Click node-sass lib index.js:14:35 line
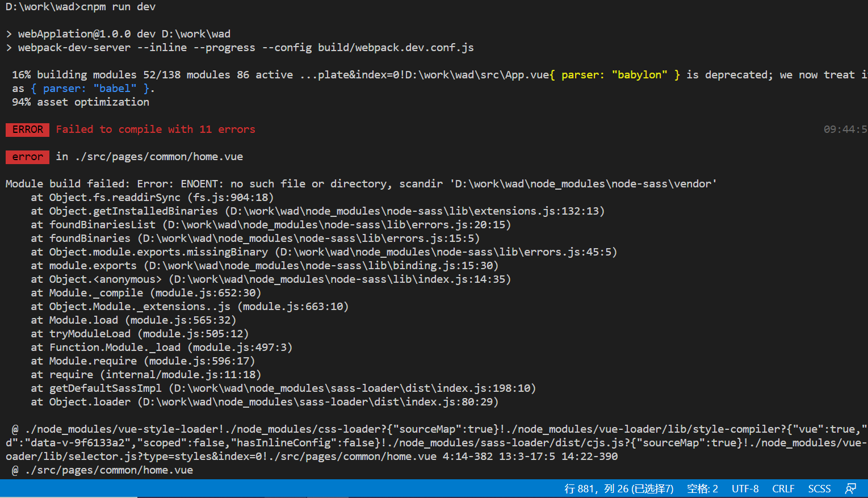The width and height of the screenshot is (868, 498). click(x=271, y=279)
